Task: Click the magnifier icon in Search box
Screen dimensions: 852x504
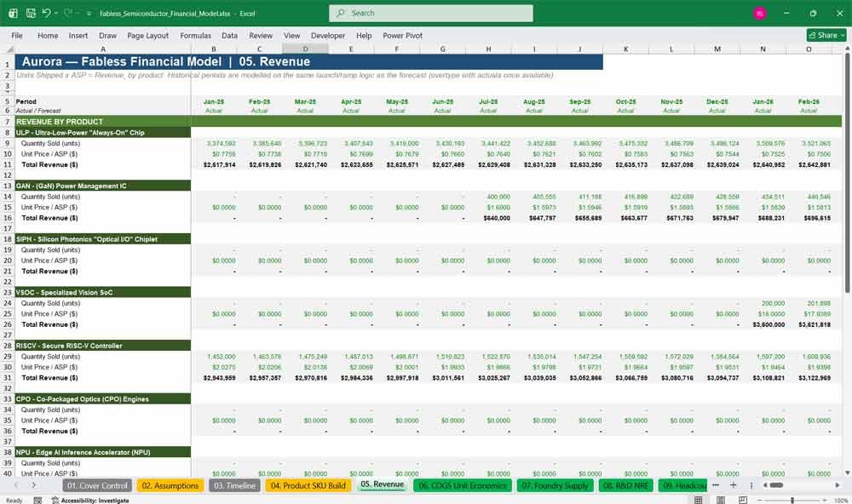Action: (x=341, y=13)
